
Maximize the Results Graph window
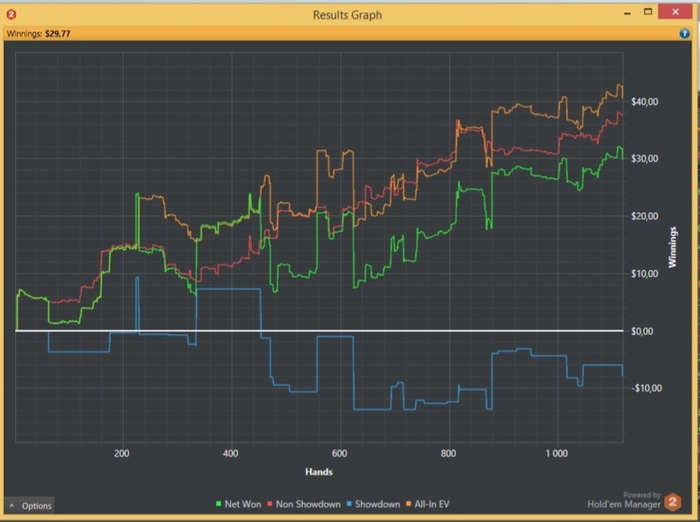point(648,12)
